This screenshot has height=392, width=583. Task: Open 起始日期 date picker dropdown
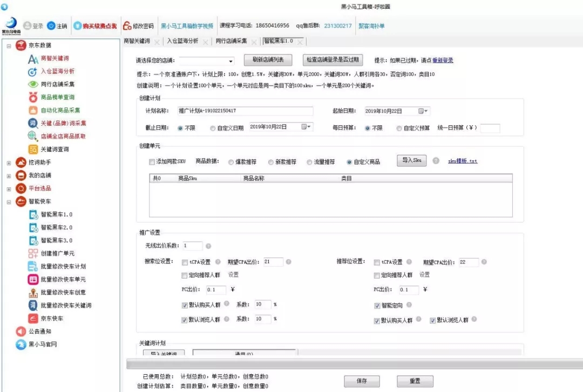(423, 111)
